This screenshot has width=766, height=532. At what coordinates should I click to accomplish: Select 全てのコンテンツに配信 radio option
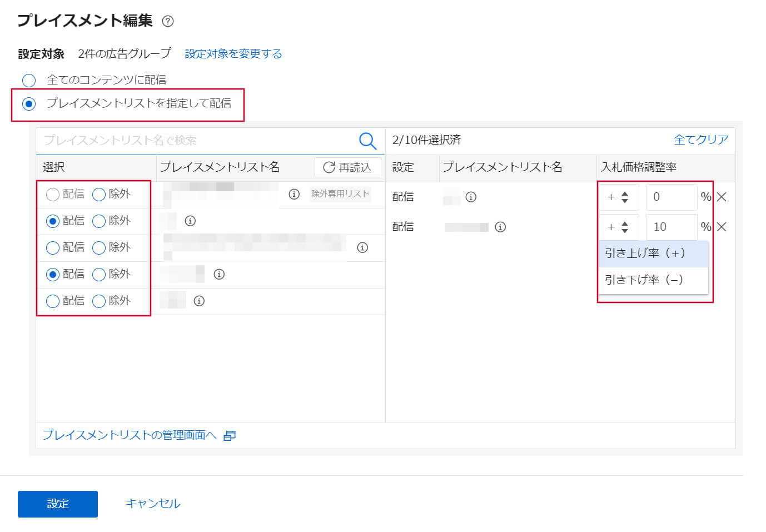(29, 80)
